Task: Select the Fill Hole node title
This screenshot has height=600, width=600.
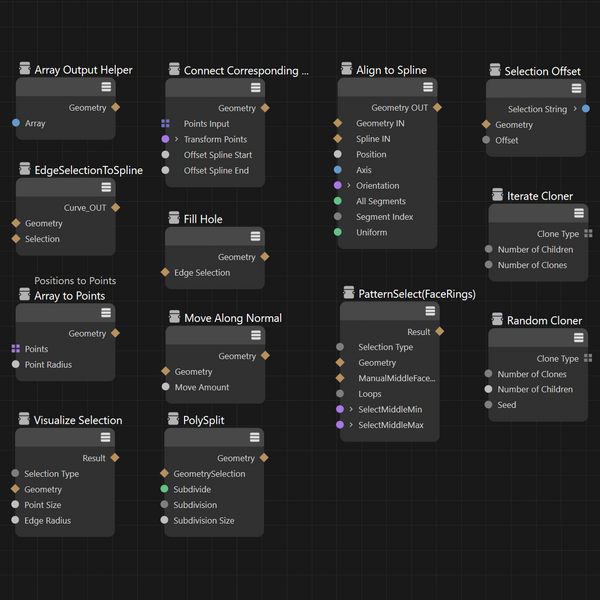Action: click(203, 219)
